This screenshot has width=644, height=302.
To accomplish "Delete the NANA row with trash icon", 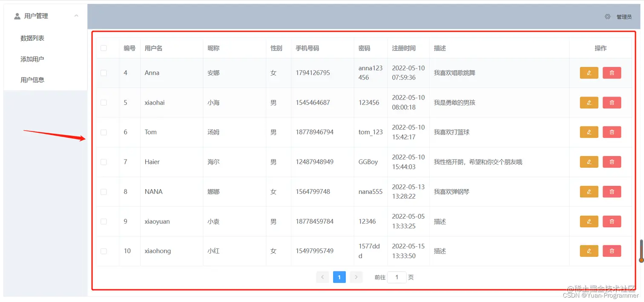I will (612, 191).
